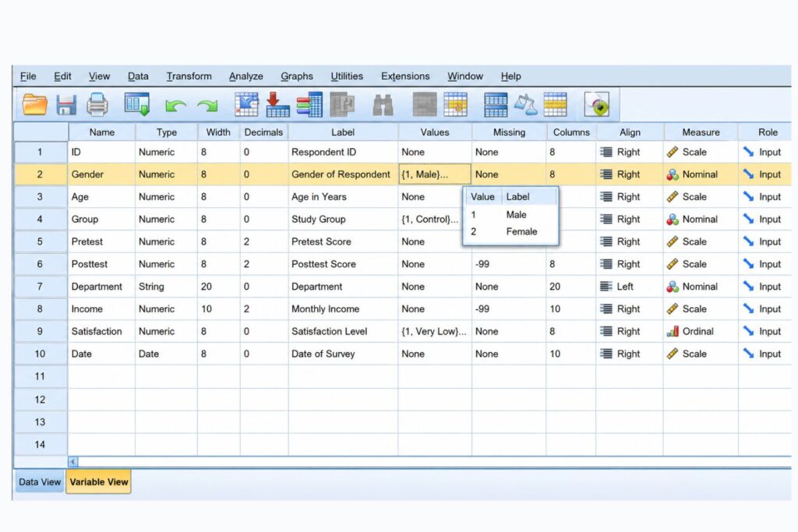
Task: Click the Male entry in the values popup
Action: pos(516,215)
